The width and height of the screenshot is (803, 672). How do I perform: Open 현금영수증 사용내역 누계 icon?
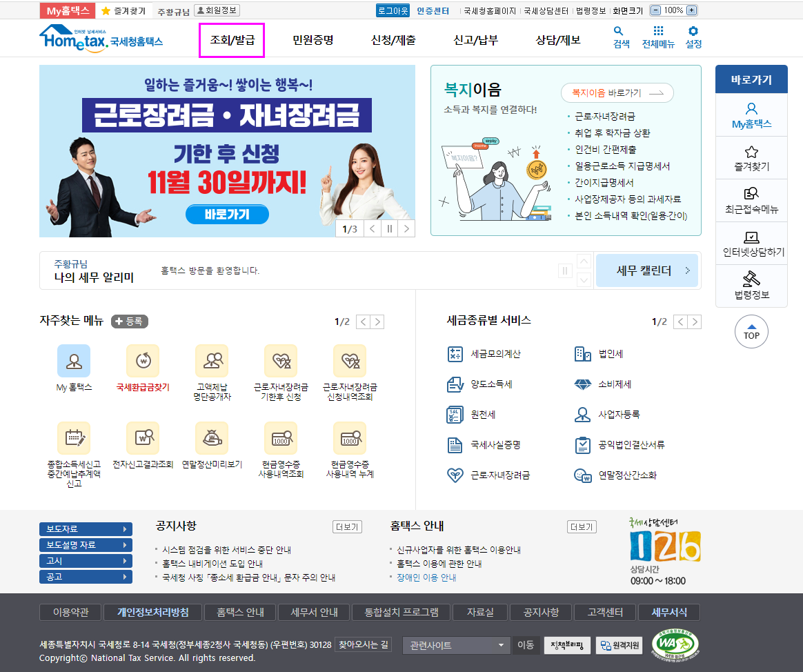point(350,438)
